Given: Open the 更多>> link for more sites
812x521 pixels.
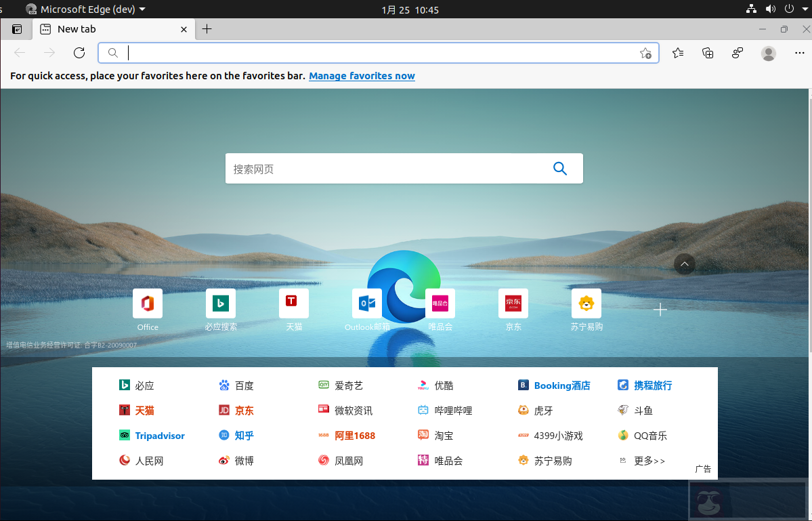Looking at the screenshot, I should coord(649,460).
